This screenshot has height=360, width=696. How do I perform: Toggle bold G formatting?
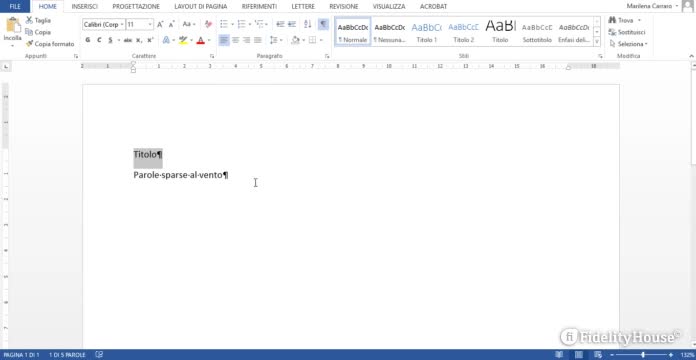[87, 40]
